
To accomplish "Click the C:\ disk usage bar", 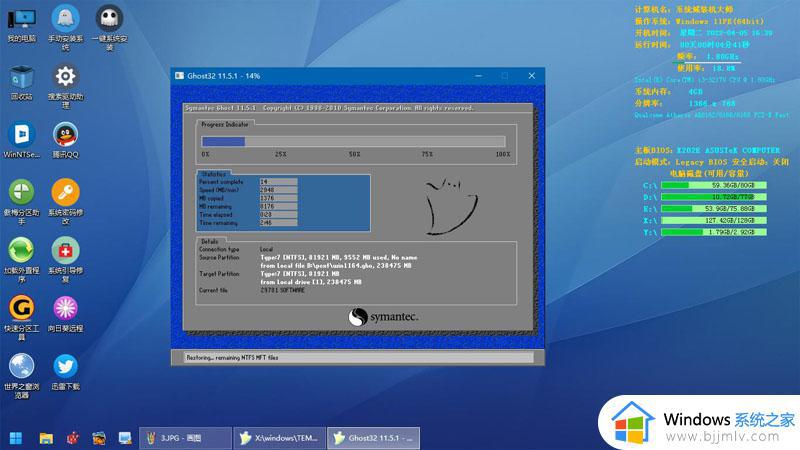I will [714, 185].
